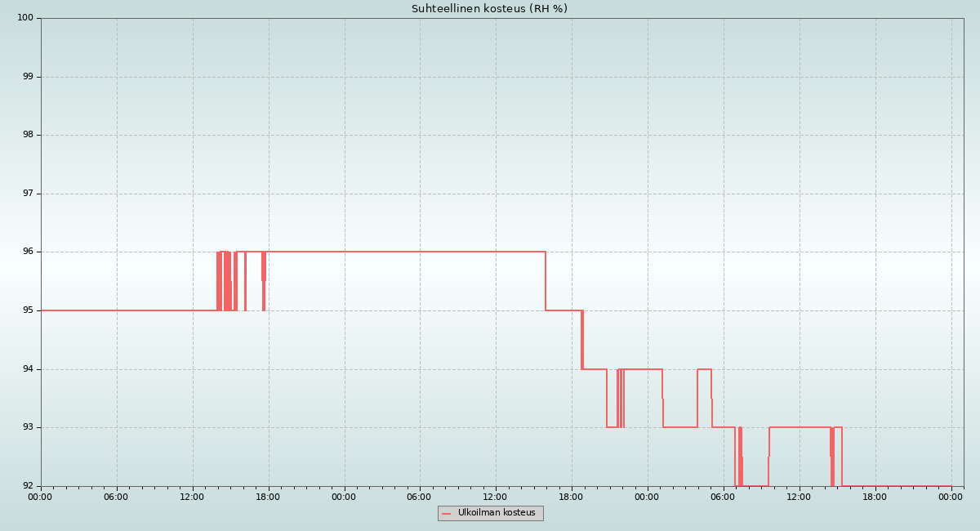980x531 pixels.
Task: Click the final flat 92% segment of the line
Action: coord(898,486)
